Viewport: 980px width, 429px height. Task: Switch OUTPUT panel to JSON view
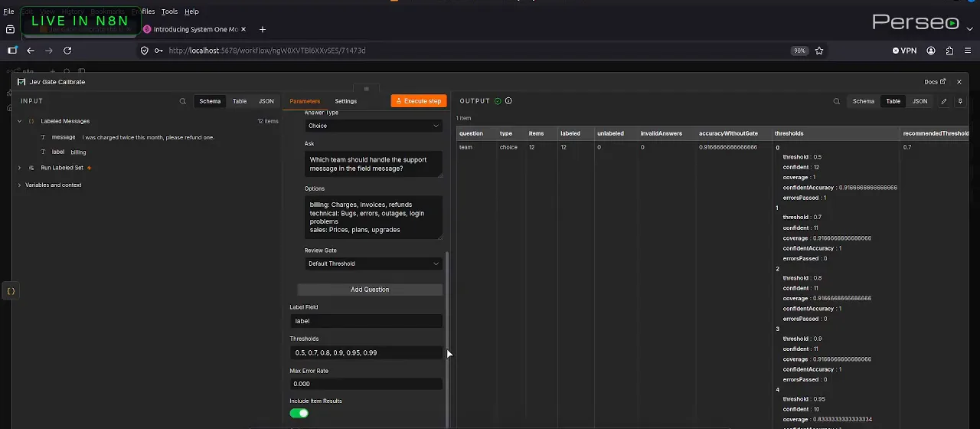pyautogui.click(x=920, y=101)
